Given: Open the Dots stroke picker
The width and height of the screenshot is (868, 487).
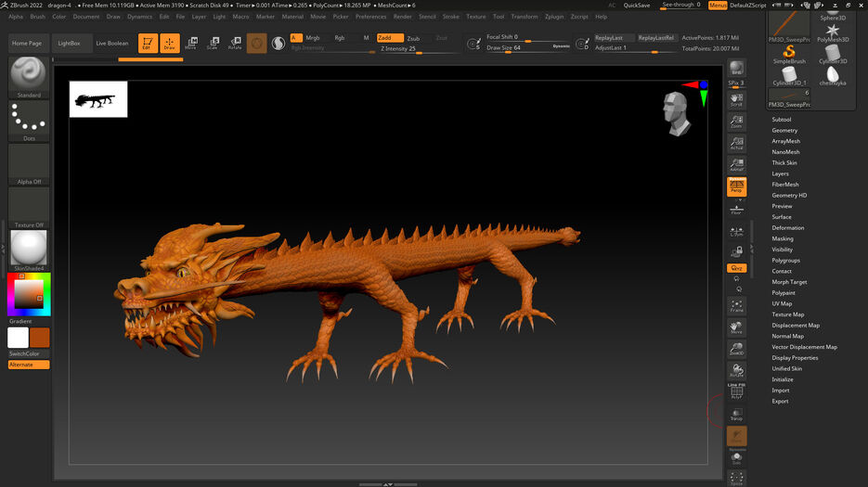Looking at the screenshot, I should [29, 121].
